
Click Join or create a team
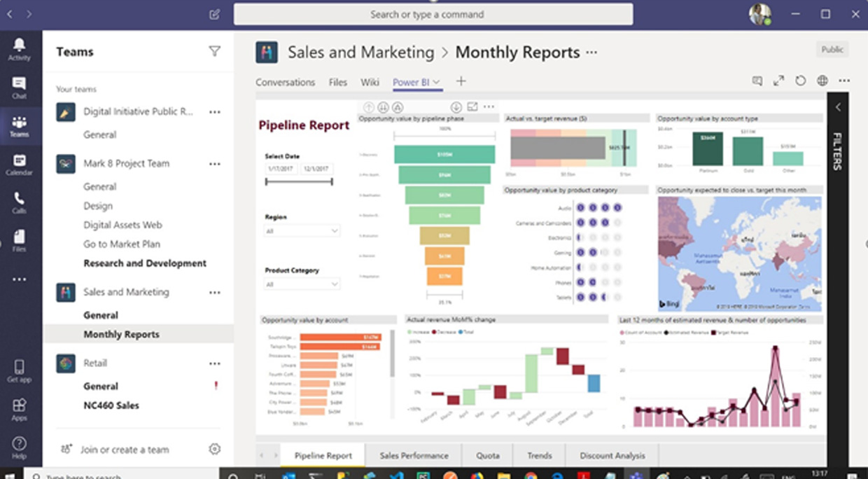(x=125, y=450)
